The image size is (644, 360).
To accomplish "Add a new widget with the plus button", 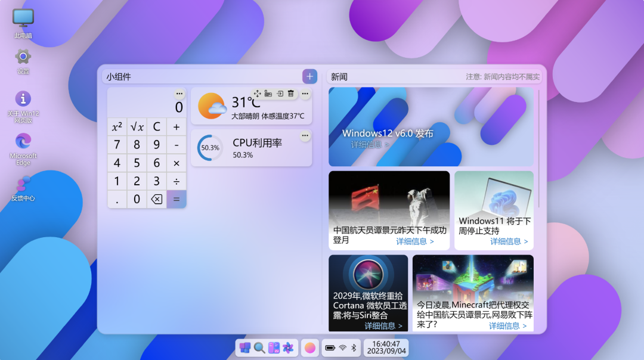I will 309,76.
